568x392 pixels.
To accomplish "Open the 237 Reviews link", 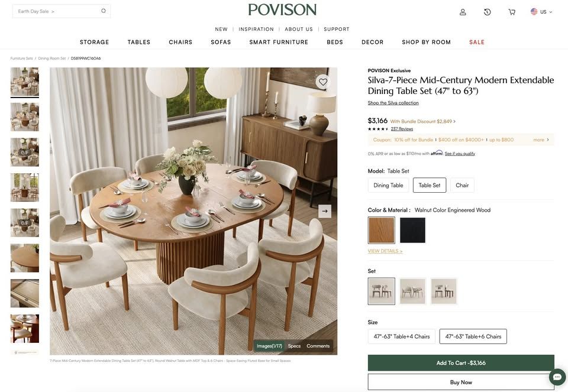I will [x=402, y=129].
